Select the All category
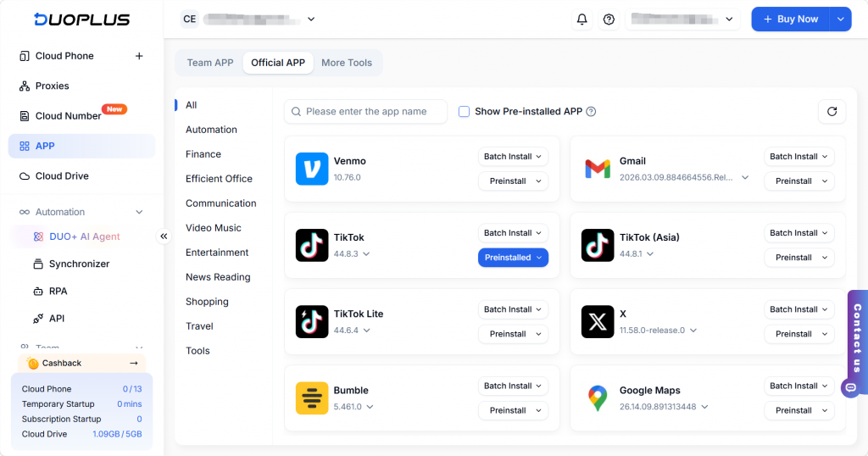This screenshot has width=868, height=456. click(x=191, y=105)
